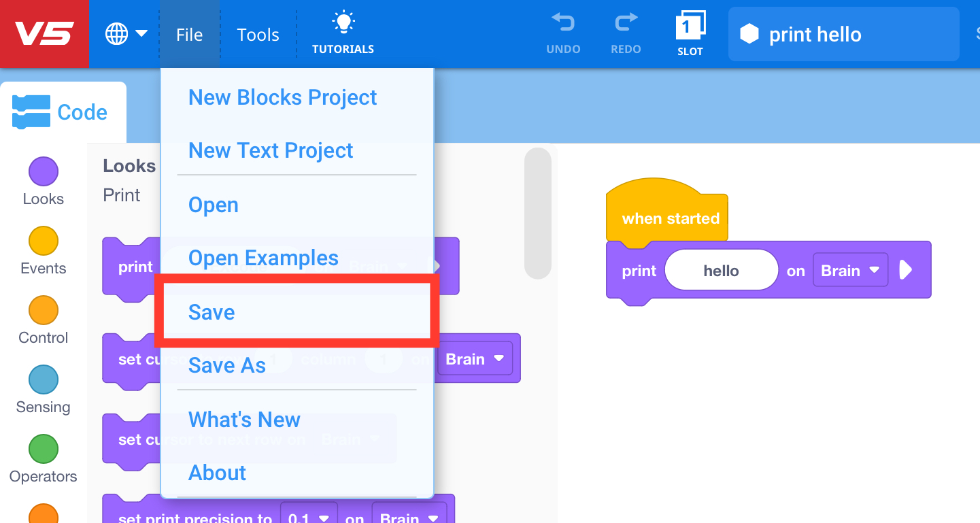Image resolution: width=980 pixels, height=523 pixels.
Task: Select the Operators block category
Action: [x=43, y=457]
